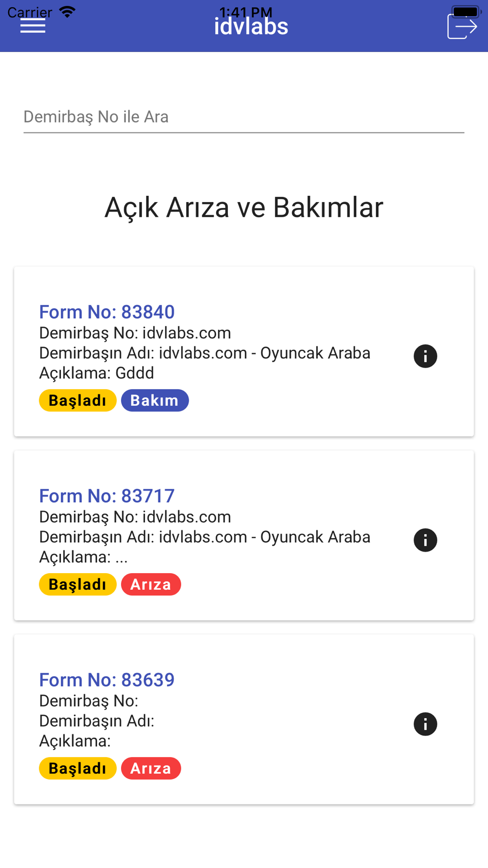Tap the Başladı badge on form 83717
Screen dimensions: 488x868
click(78, 584)
